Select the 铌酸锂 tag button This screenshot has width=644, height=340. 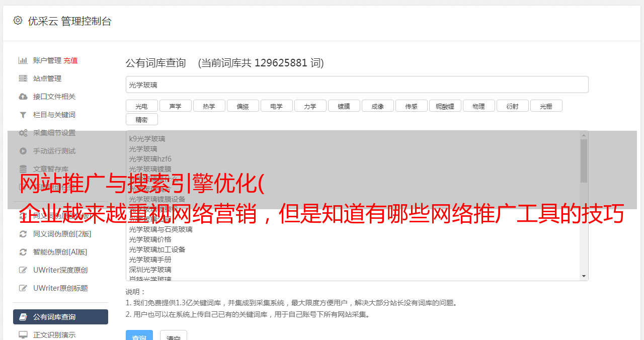[x=445, y=106]
